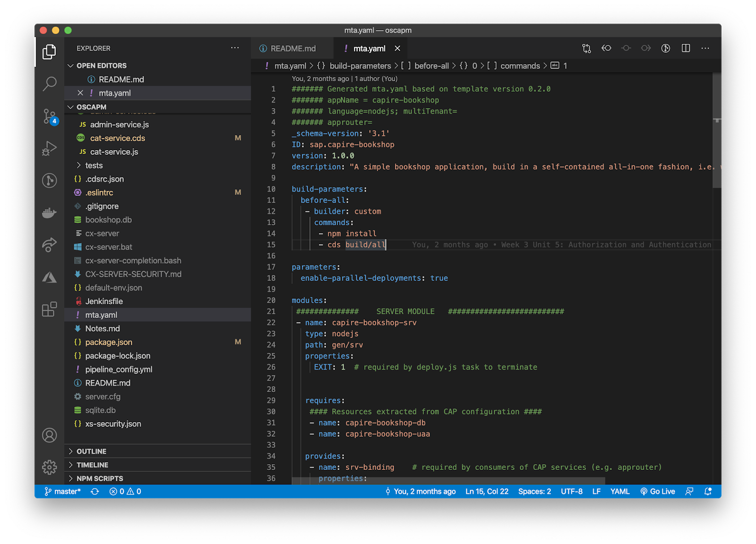
Task: Open package.json in the explorer
Action: tap(109, 342)
